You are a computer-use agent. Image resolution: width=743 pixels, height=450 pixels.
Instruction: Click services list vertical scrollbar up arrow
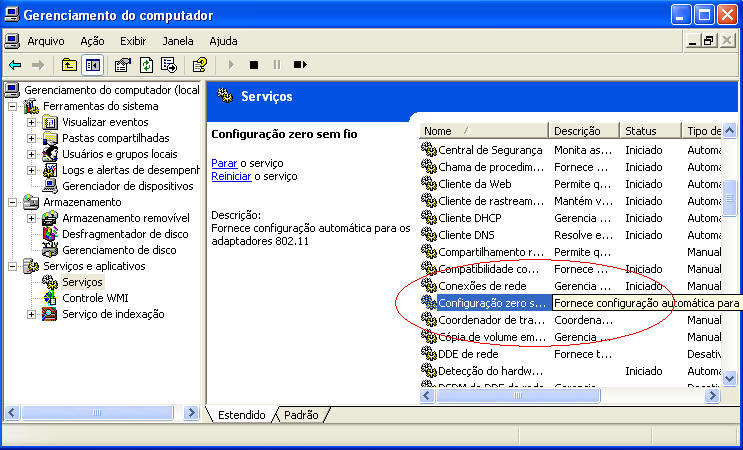[x=730, y=130]
